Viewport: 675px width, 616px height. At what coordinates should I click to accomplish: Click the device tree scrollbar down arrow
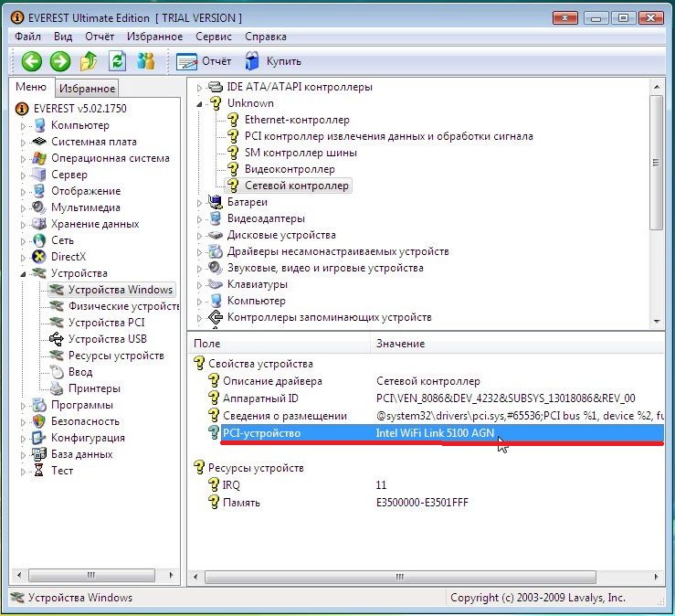click(657, 322)
